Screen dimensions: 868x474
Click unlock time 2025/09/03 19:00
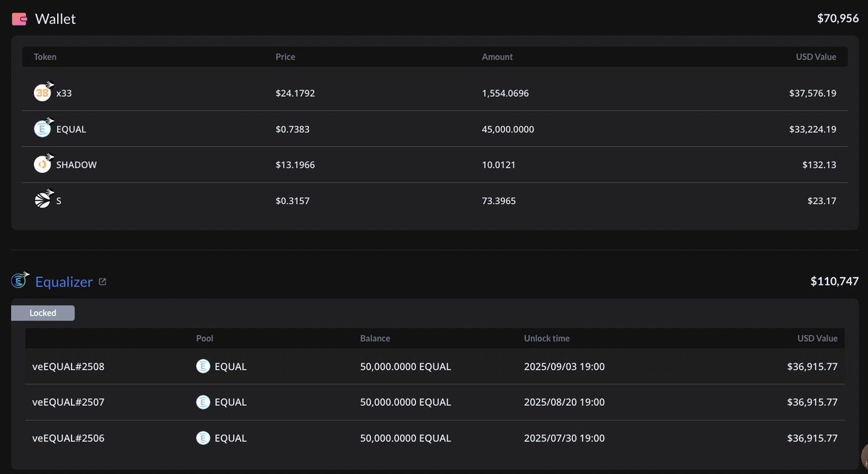(564, 367)
